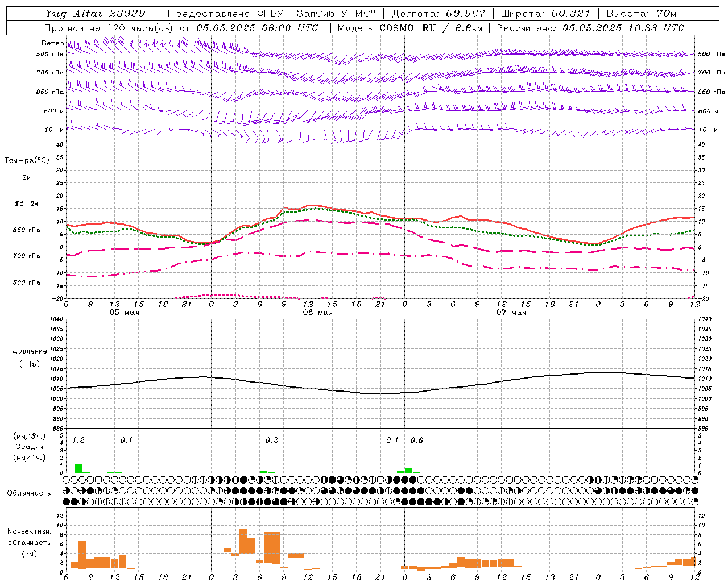Select the 07 мая date label
Viewport: 728px width, 582px height.
[x=511, y=313]
